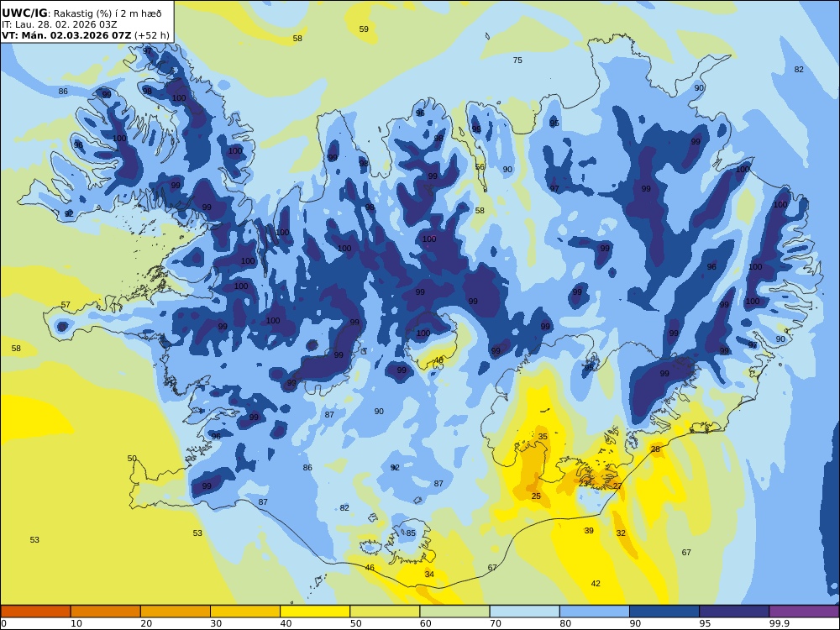Click the humidity value "85" on the map
This screenshot has height=630, width=840.
click(411, 533)
